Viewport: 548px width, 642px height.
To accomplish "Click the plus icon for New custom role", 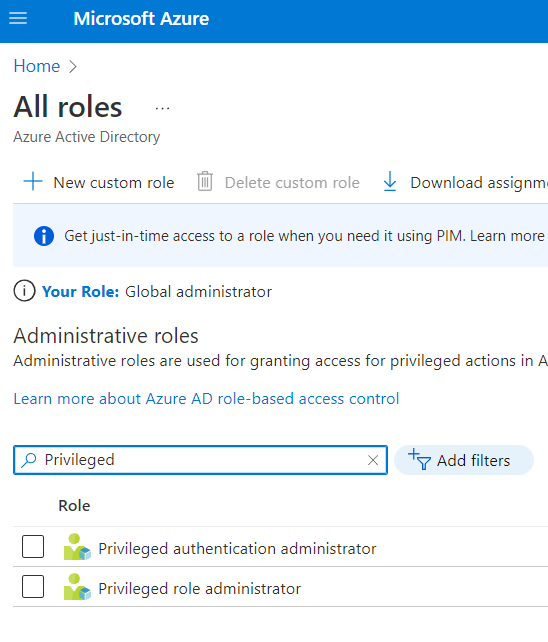I will [33, 181].
